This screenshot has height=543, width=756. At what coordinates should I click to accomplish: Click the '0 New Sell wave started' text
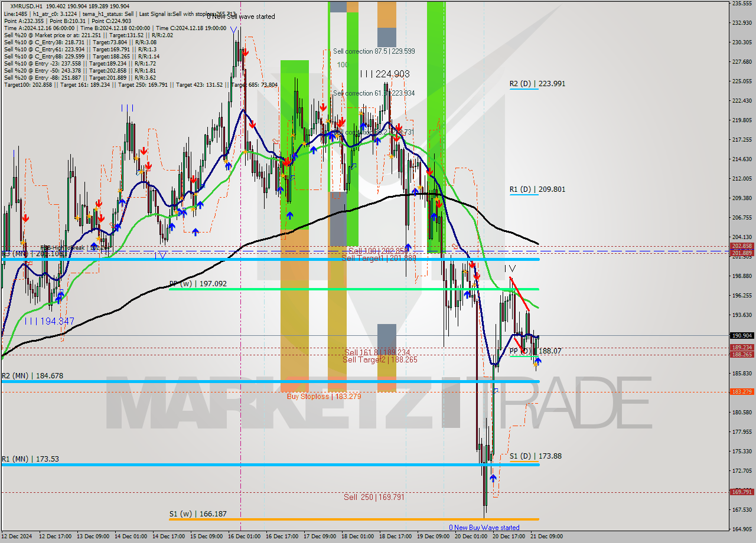241,17
